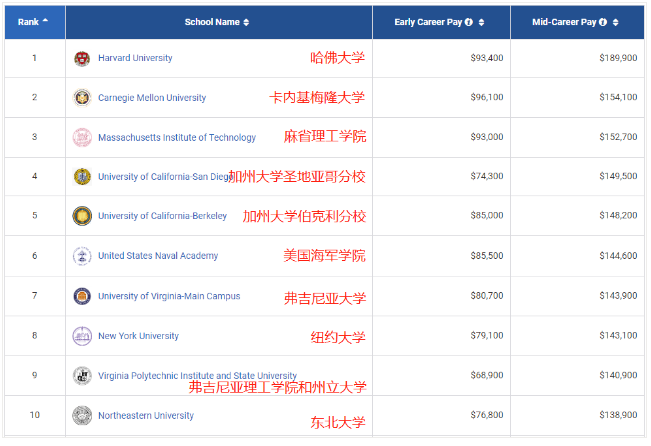Open the Massachusetts Institute of Technology link

pos(176,137)
